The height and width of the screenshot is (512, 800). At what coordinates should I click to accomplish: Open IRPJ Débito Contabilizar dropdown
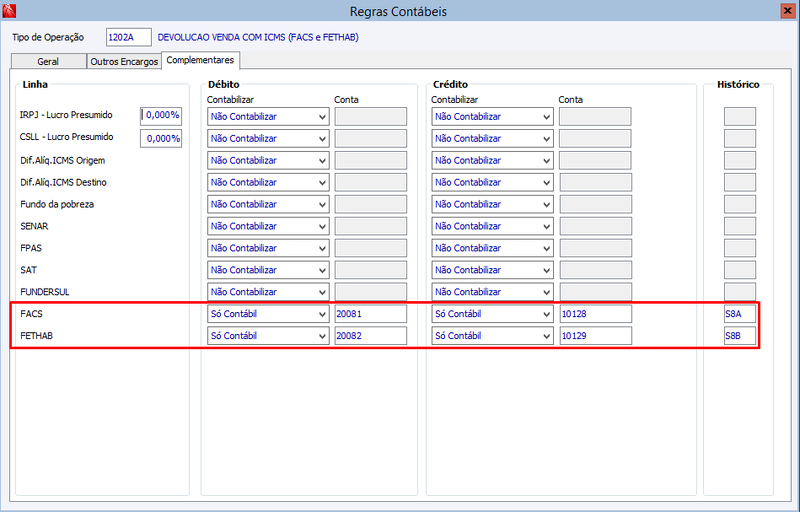(x=268, y=116)
